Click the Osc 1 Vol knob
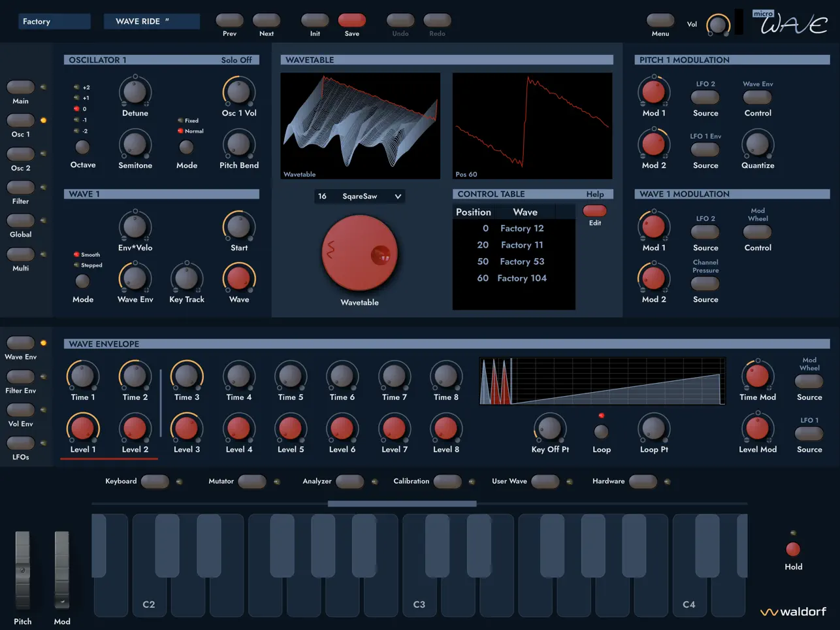 pyautogui.click(x=238, y=92)
